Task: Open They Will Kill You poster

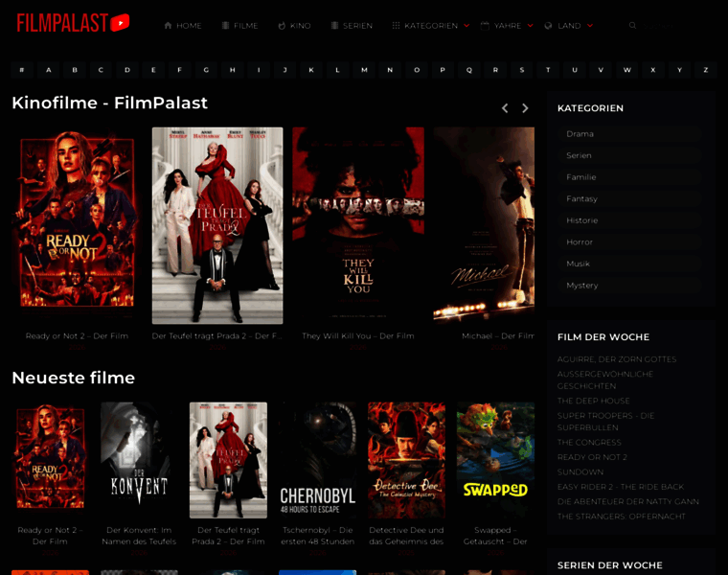Action: click(x=358, y=225)
